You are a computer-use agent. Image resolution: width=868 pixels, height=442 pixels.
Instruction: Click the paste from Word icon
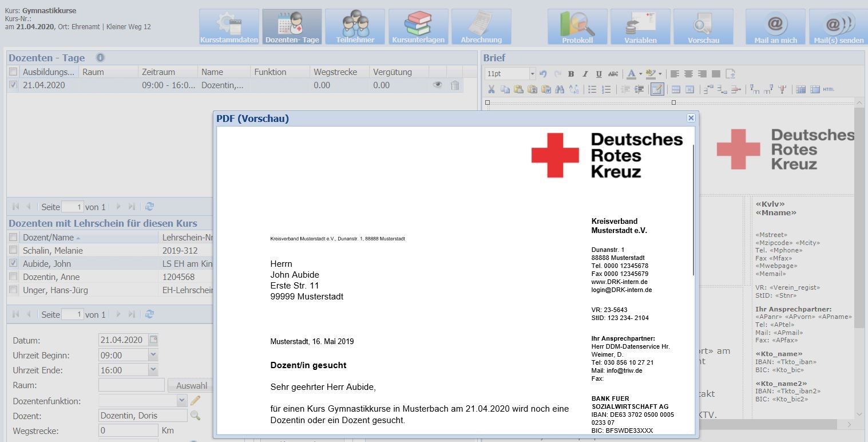tap(546, 89)
